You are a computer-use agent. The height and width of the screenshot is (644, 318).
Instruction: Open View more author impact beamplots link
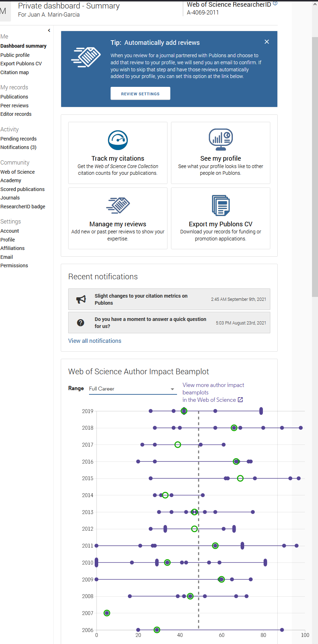pyautogui.click(x=213, y=389)
